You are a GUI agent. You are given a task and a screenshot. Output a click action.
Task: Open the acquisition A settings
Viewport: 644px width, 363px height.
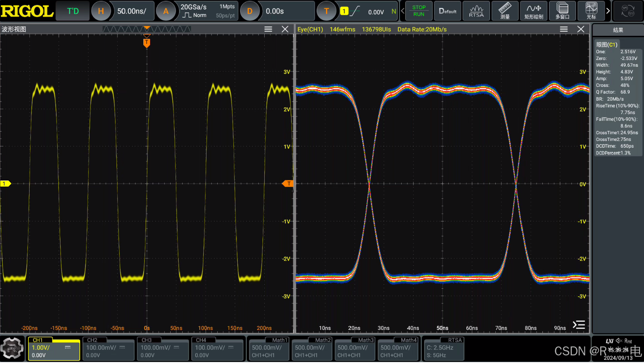(x=166, y=11)
